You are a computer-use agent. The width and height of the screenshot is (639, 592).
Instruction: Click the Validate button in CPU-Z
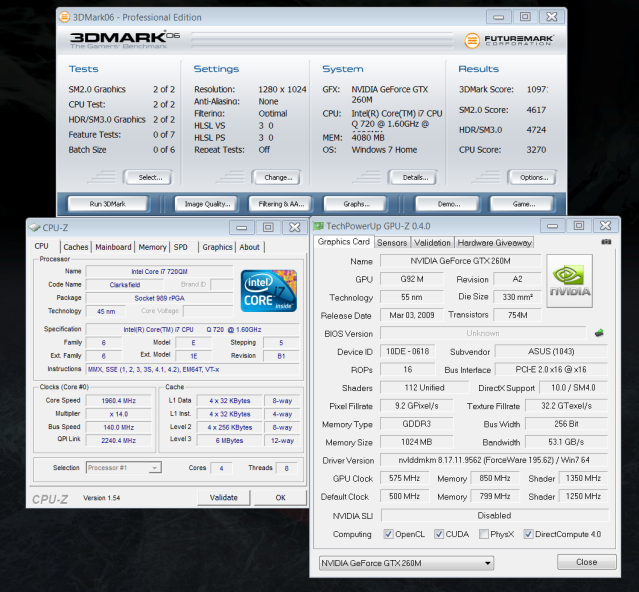(223, 497)
